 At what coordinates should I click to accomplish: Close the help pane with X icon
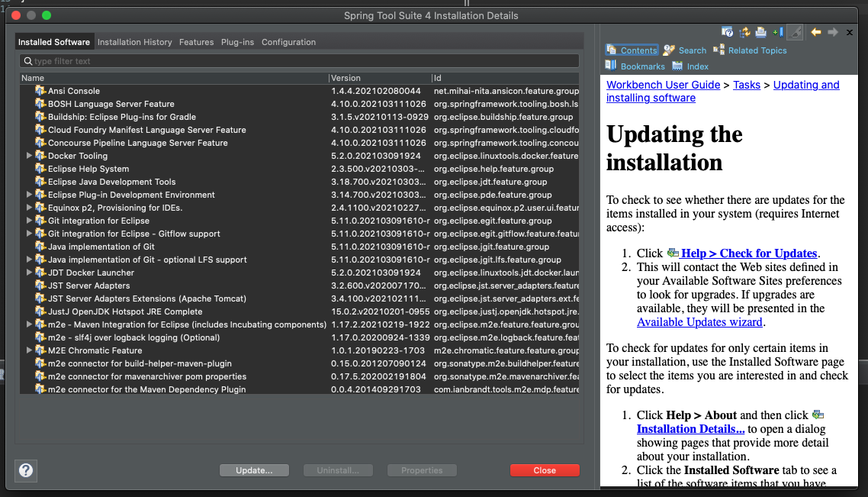coord(850,33)
